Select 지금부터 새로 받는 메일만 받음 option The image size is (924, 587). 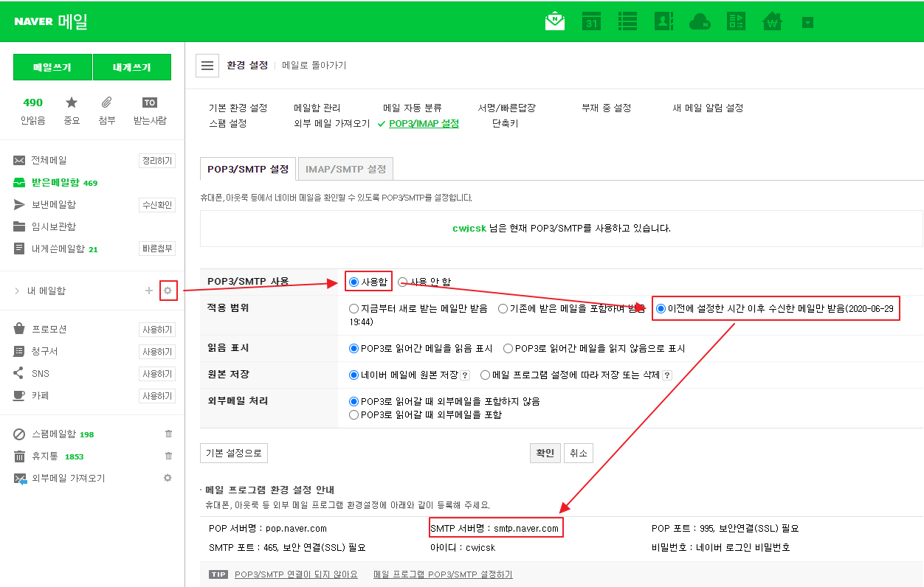(x=354, y=309)
